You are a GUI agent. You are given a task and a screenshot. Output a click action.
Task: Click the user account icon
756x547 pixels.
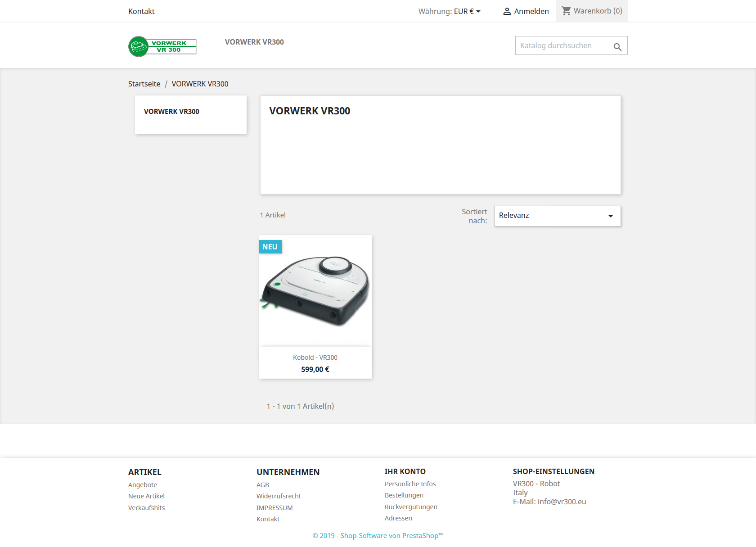(507, 11)
